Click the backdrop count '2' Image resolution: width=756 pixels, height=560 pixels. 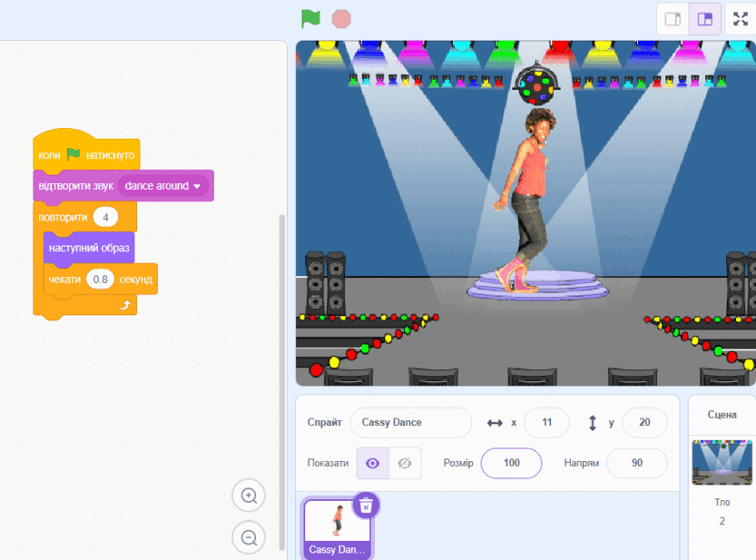[x=722, y=521]
